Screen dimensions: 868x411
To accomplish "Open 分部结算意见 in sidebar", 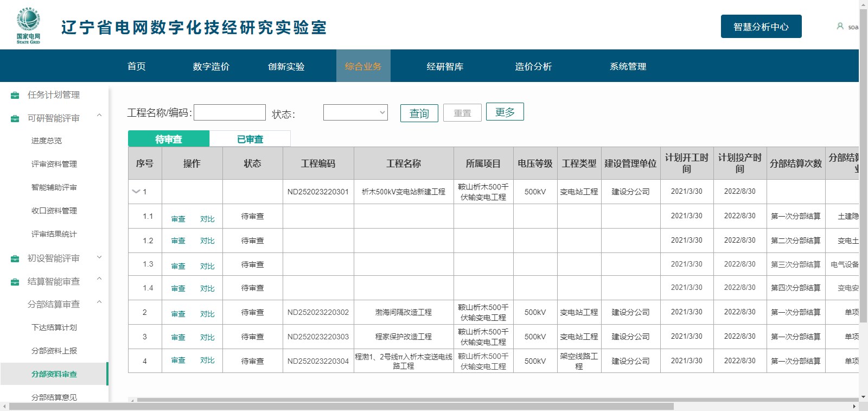I will pos(54,397).
